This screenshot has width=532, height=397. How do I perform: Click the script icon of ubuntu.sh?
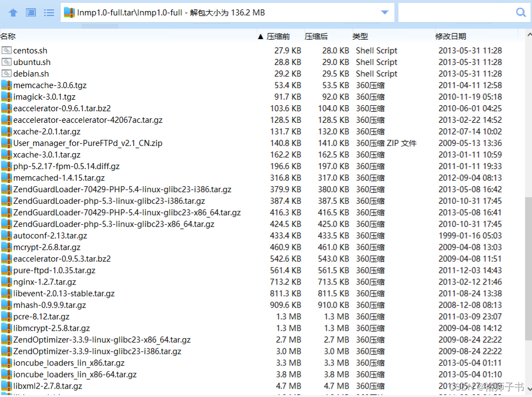click(7, 62)
